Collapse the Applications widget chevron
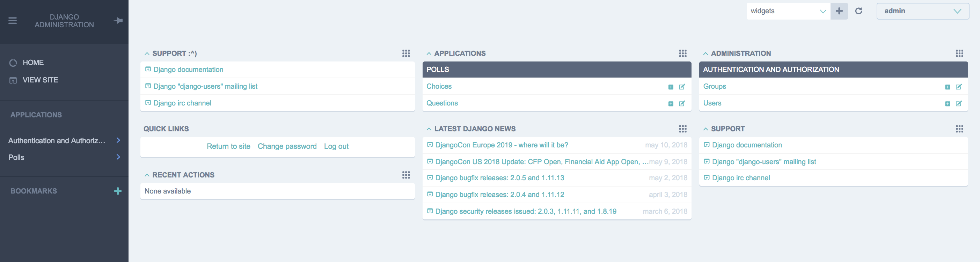 (429, 53)
